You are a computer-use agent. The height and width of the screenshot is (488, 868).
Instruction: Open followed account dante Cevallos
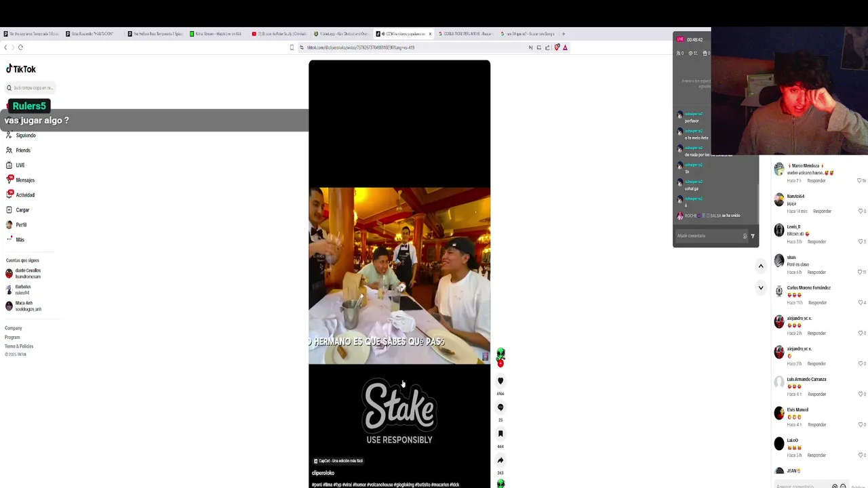coord(24,274)
